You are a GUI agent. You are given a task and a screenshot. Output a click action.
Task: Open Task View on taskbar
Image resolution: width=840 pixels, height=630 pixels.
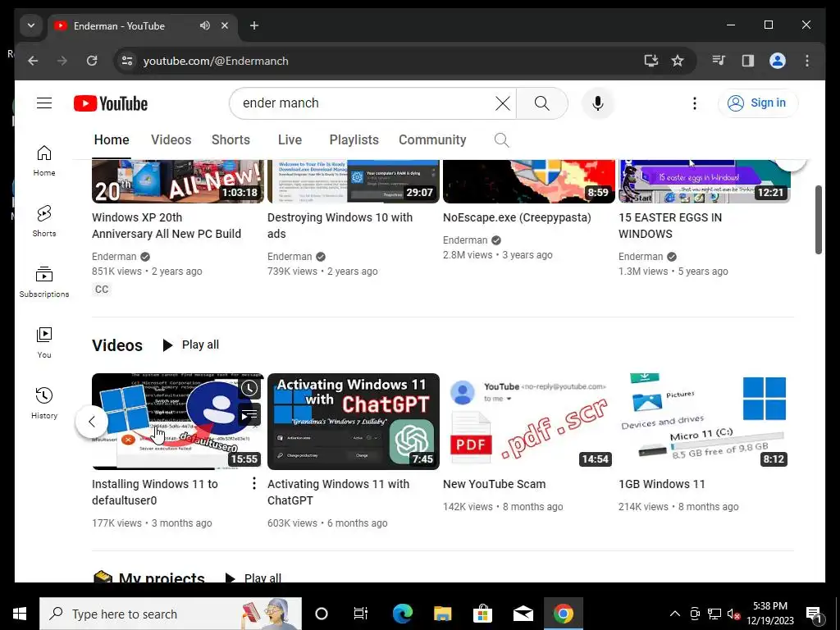coord(361,614)
